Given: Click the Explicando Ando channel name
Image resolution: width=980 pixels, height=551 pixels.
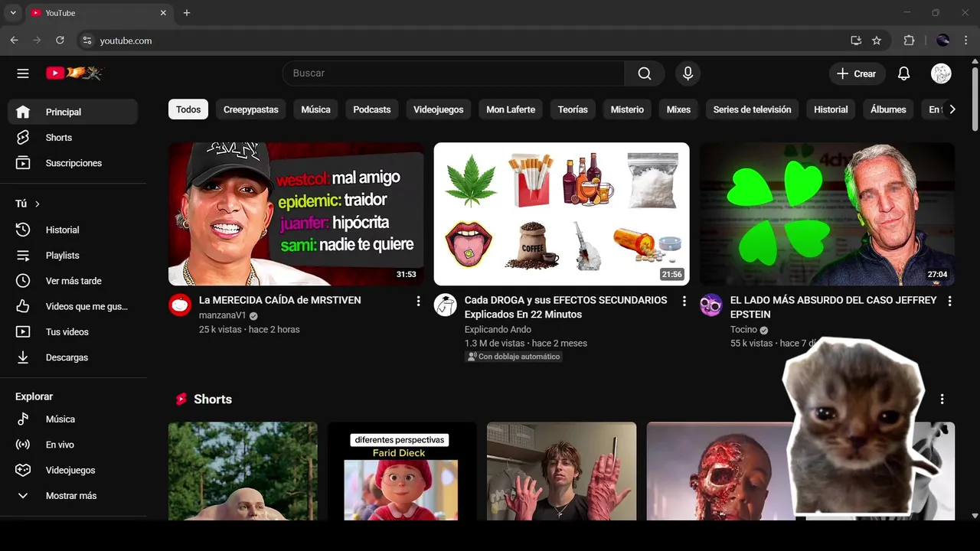Looking at the screenshot, I should [x=498, y=329].
